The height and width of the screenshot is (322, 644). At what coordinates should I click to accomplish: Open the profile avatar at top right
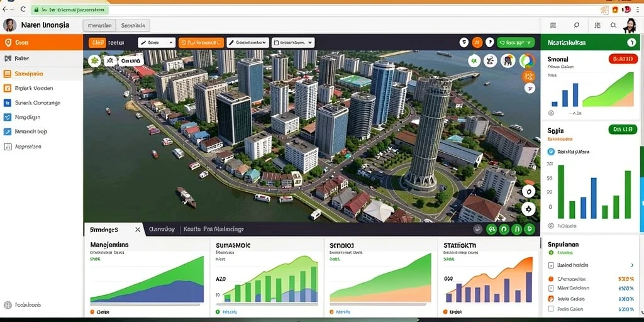pyautogui.click(x=630, y=25)
